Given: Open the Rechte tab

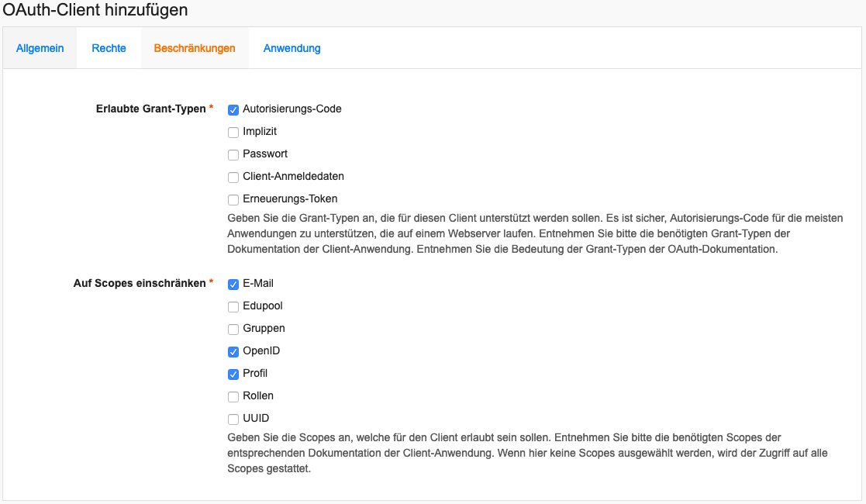Looking at the screenshot, I should (x=109, y=48).
